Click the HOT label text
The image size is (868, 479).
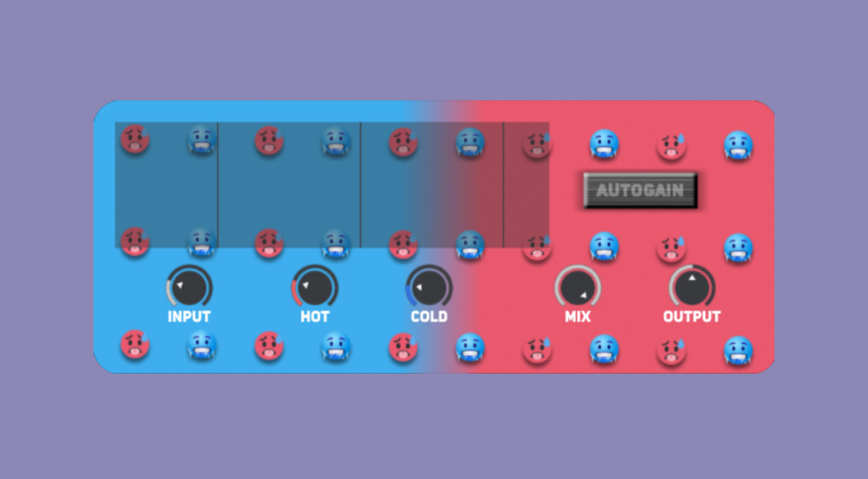pos(315,317)
